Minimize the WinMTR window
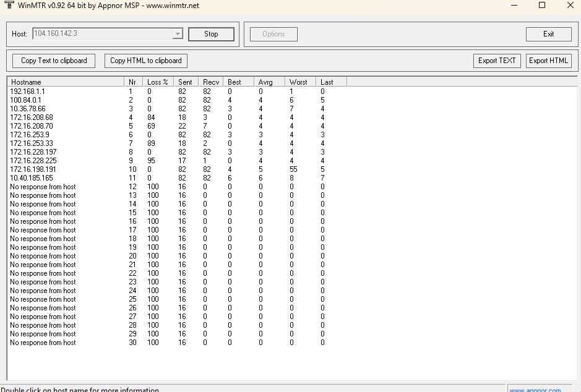 coord(514,6)
